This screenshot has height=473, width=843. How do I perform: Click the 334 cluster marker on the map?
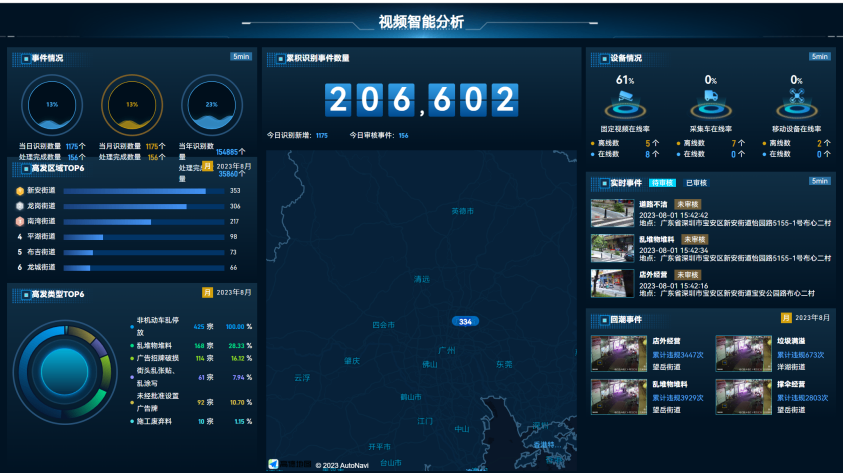(x=465, y=322)
